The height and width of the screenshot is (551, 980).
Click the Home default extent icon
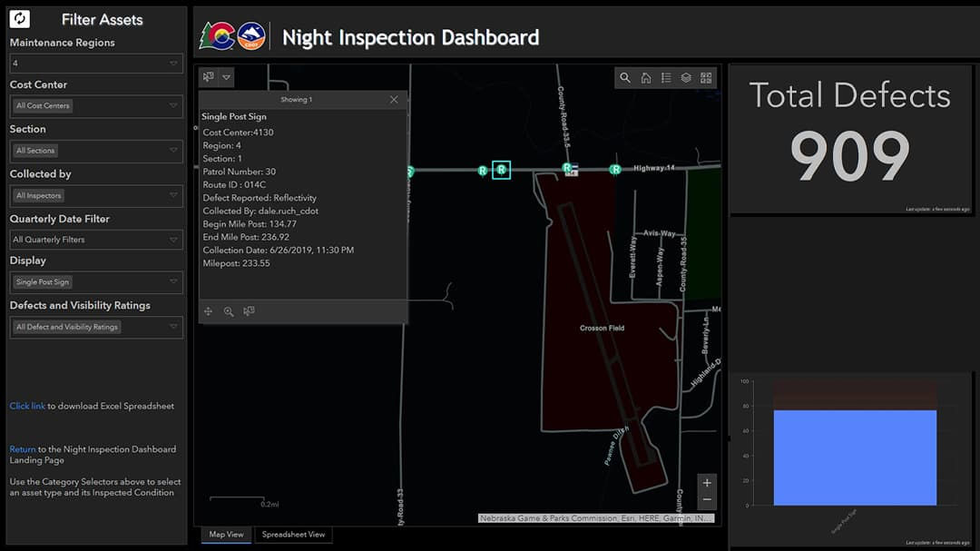[x=645, y=78]
